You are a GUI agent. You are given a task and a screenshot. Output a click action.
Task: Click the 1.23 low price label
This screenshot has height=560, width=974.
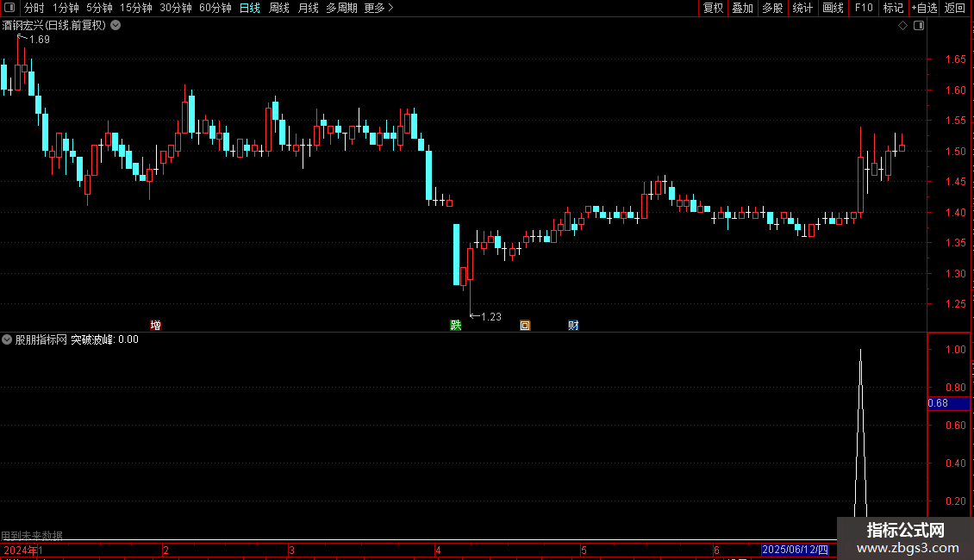tap(490, 317)
